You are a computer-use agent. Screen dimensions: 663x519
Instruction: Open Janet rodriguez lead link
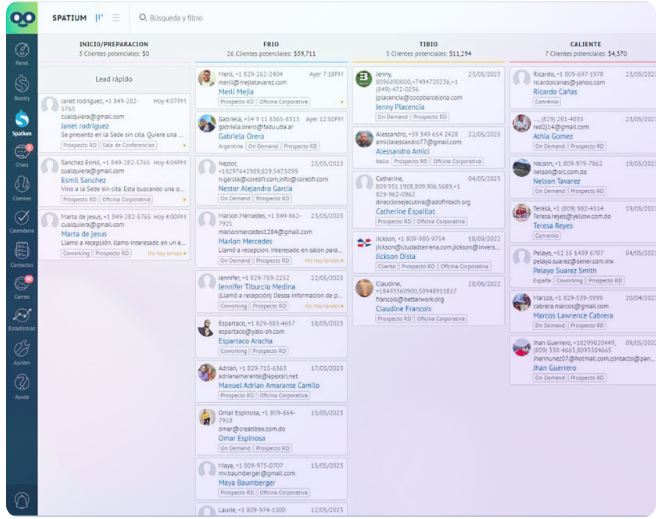pos(85,126)
